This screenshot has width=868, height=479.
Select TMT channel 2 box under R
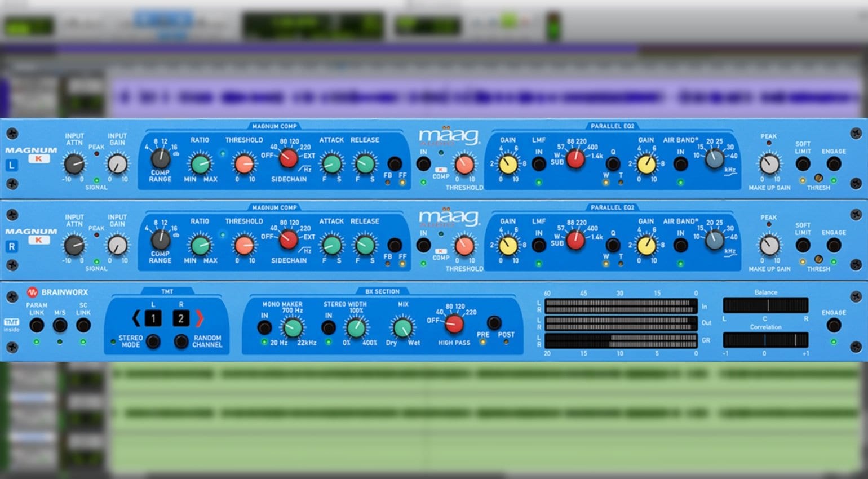(x=181, y=318)
